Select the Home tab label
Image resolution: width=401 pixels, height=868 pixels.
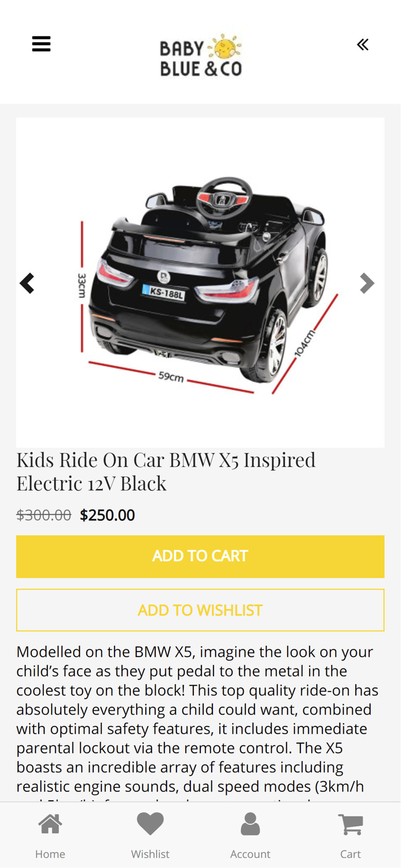click(50, 854)
